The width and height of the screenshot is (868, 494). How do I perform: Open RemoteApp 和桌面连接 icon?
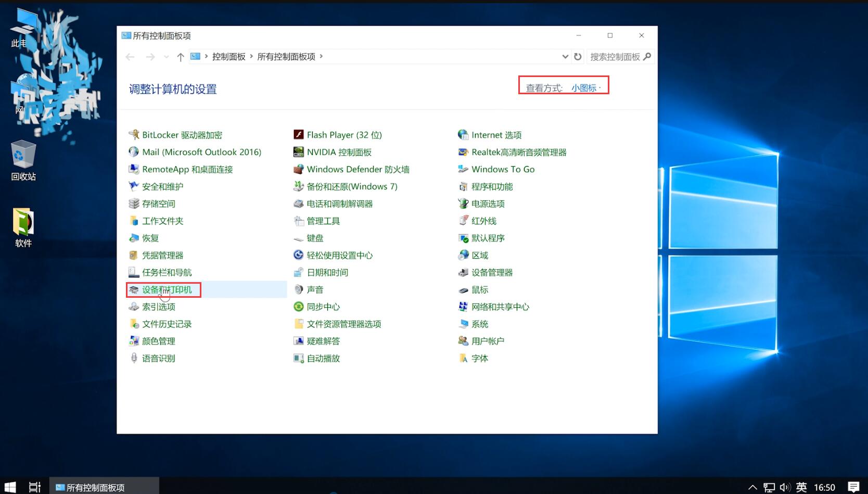click(x=134, y=169)
